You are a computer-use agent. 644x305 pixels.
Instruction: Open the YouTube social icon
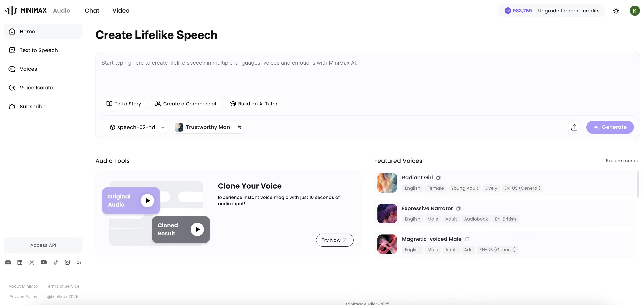[44, 262]
